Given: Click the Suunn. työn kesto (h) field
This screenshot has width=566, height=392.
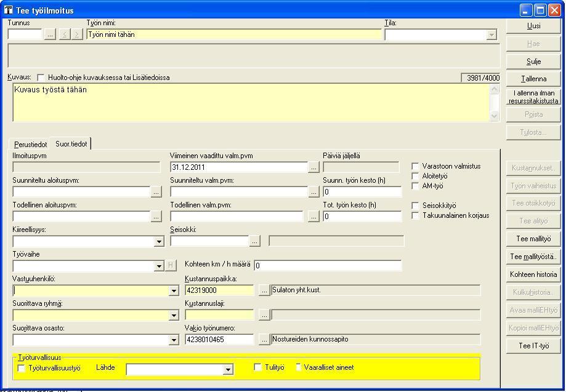Looking at the screenshot, I should click(362, 192).
